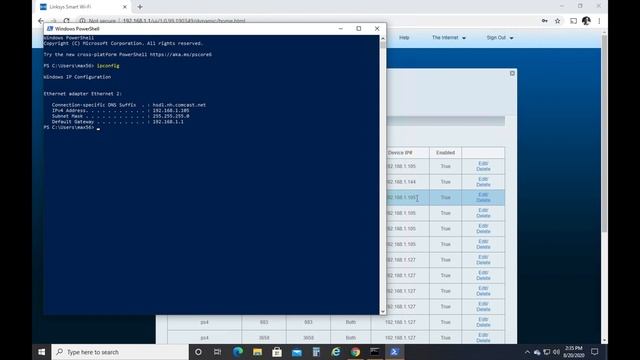Click the volume speaker icon in the tray
640x360 pixels.
tap(556, 352)
